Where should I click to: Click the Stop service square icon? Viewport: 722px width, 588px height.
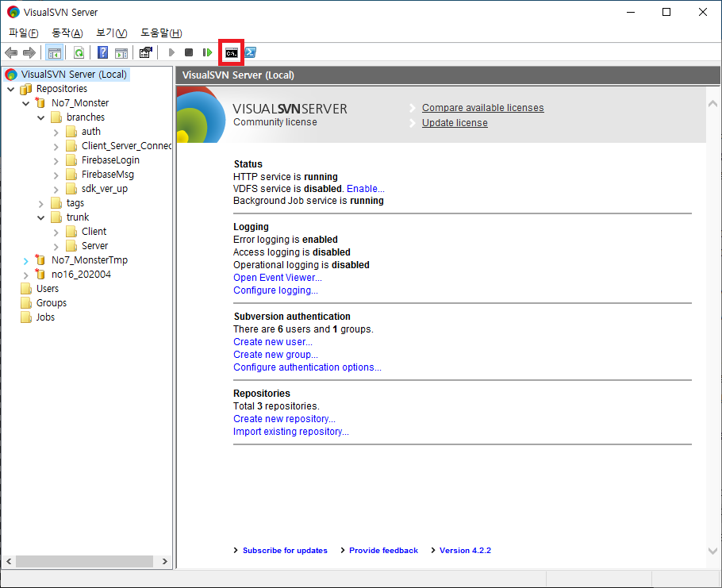(x=189, y=52)
